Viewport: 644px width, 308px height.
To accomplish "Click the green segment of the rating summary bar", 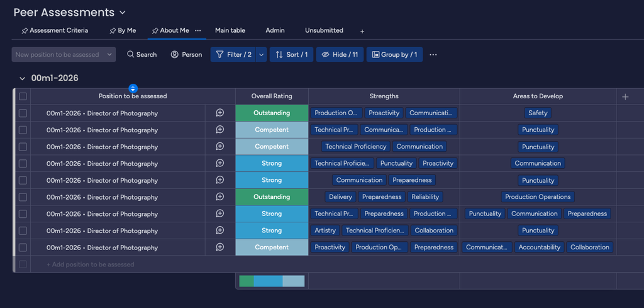I will coord(247,281).
